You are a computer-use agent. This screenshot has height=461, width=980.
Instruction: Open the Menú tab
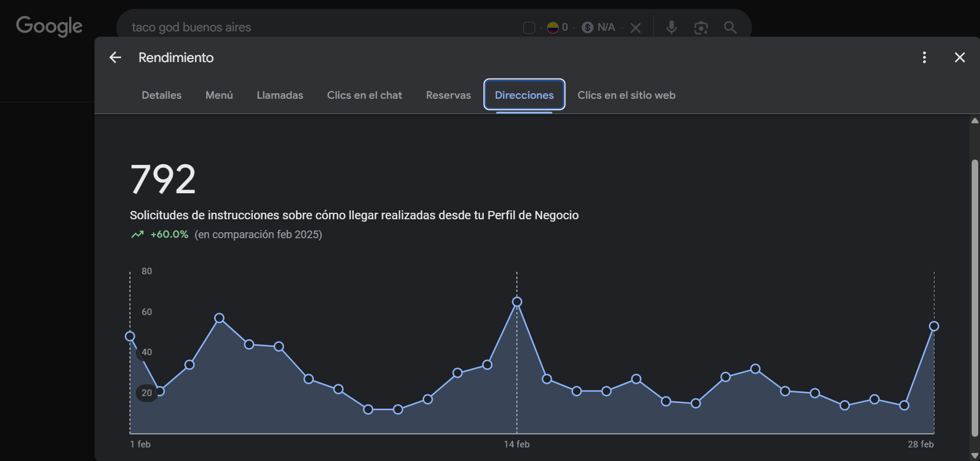pyautogui.click(x=219, y=95)
